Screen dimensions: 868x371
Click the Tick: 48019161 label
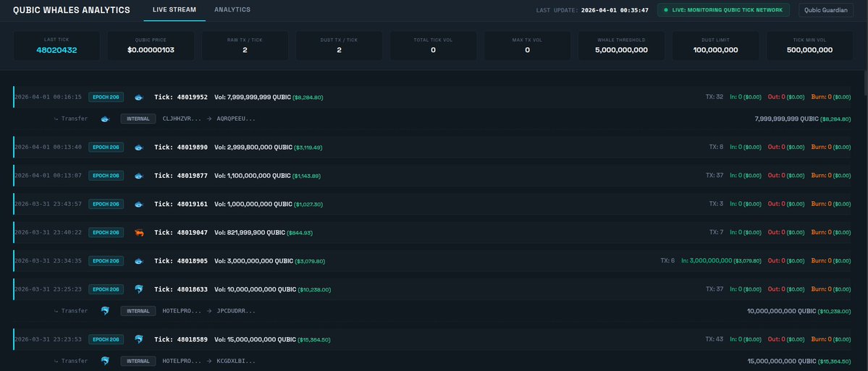tap(181, 204)
